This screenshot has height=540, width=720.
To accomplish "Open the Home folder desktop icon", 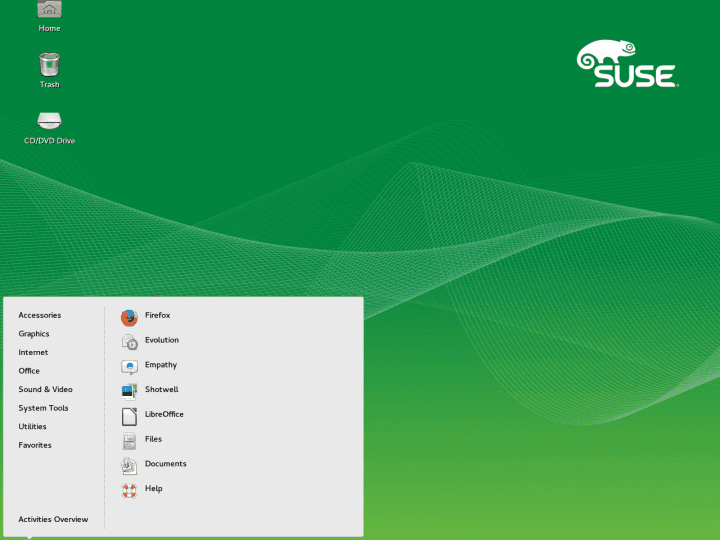I will point(49,9).
